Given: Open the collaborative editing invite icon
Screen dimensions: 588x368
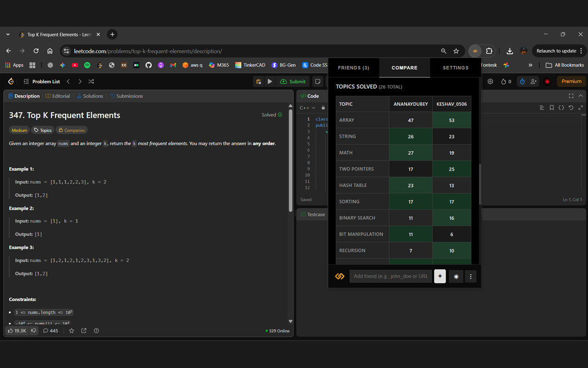Looking at the screenshot, I should pos(533,81).
